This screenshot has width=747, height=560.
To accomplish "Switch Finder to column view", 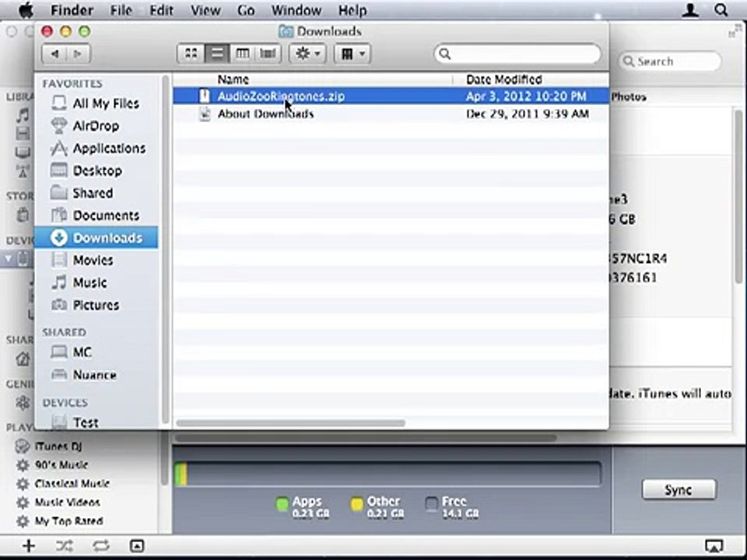I will [x=243, y=54].
